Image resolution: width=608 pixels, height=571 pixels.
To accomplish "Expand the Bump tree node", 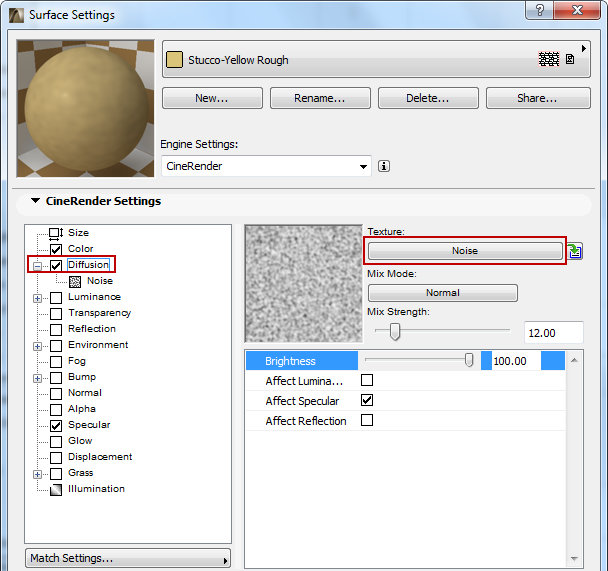I will coord(37,378).
